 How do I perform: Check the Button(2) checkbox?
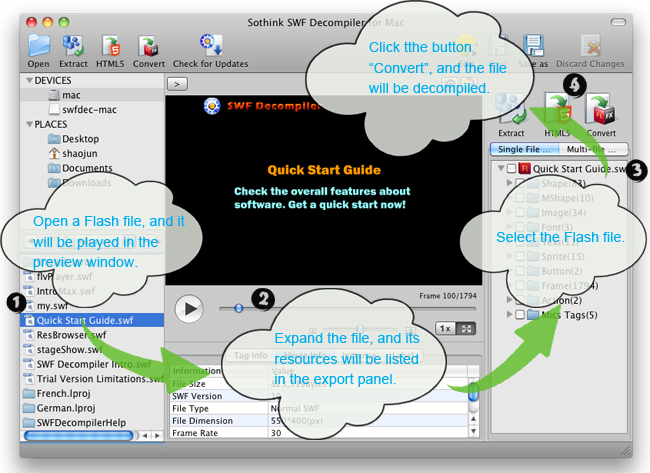[520, 271]
